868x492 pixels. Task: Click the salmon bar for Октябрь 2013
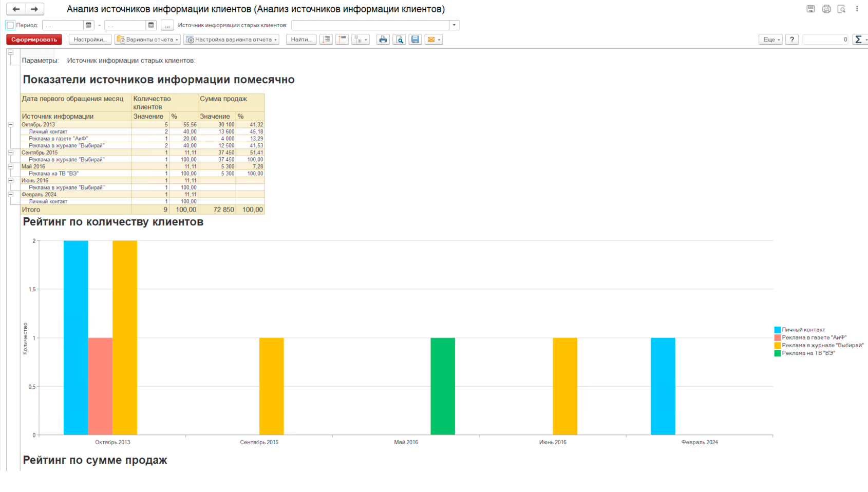100,386
